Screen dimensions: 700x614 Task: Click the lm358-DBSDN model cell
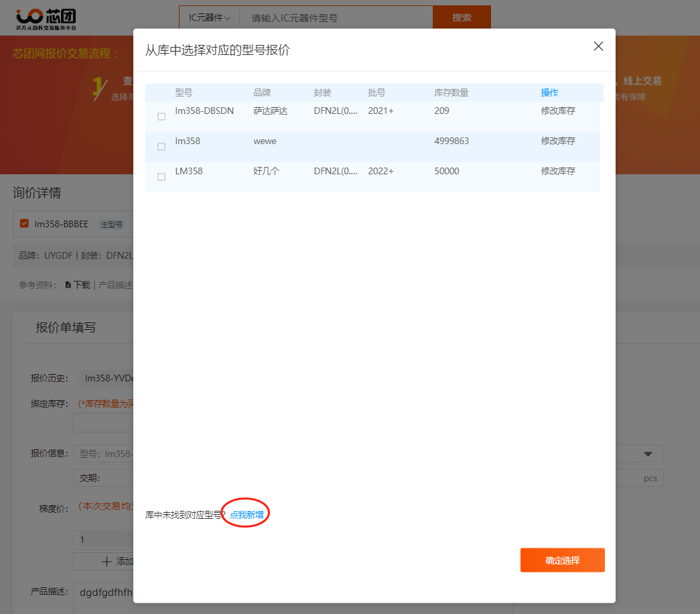pyautogui.click(x=204, y=111)
